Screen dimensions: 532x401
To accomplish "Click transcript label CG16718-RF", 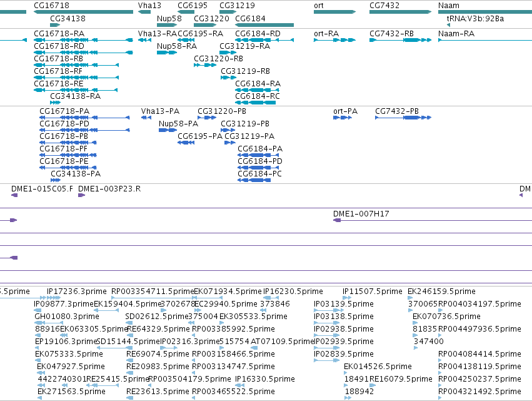I will (58, 71).
